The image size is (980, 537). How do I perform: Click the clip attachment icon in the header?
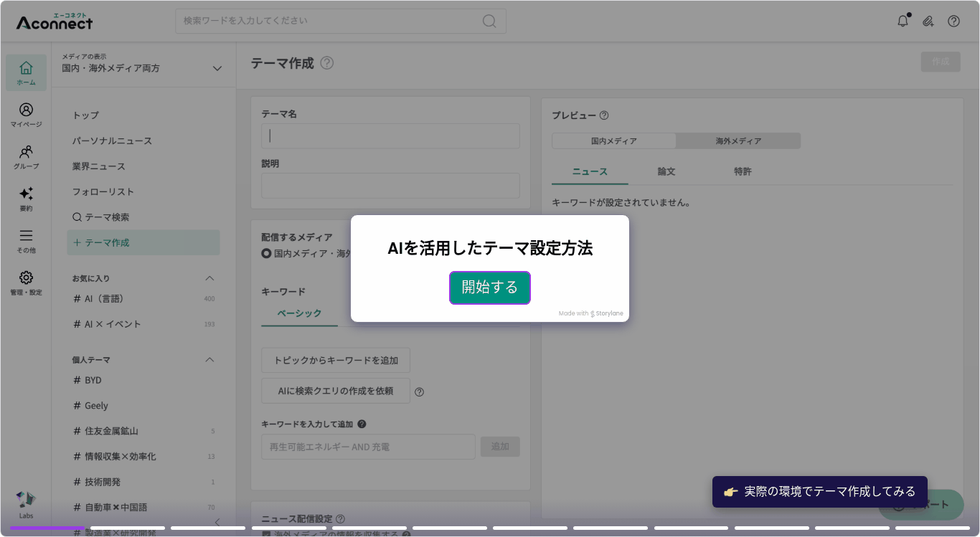tap(928, 22)
